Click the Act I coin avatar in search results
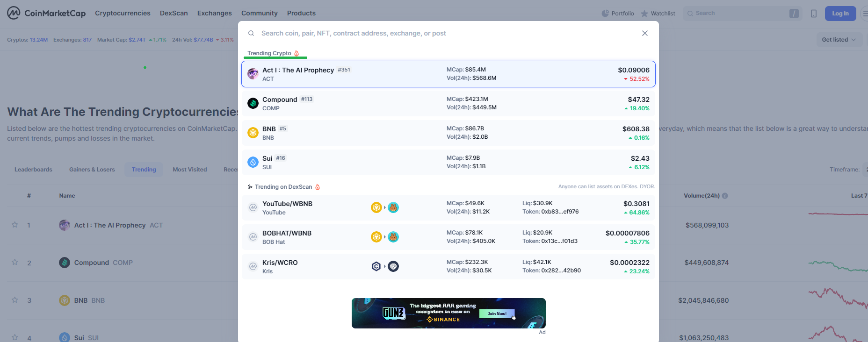Screen dimensions: 868x342 [253, 74]
